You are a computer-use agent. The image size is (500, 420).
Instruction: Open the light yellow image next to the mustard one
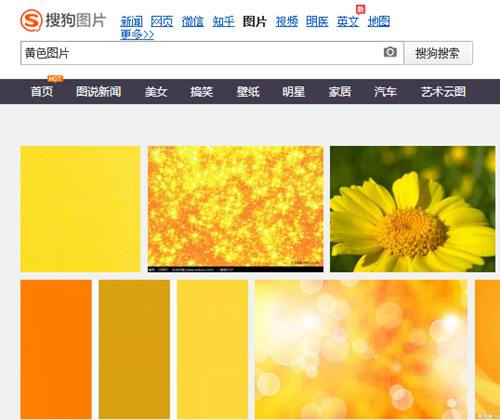pos(213,349)
